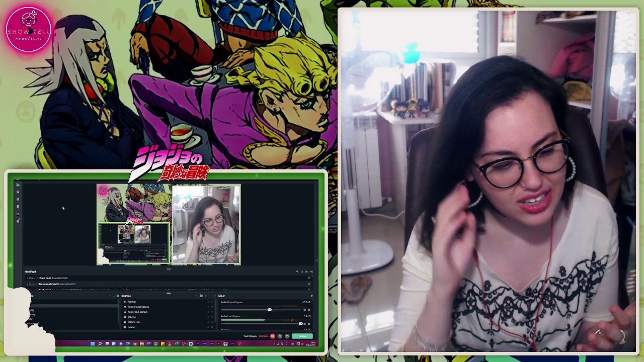Open scene settings gear in Scenes panel
The height and width of the screenshot is (362, 644).
[118, 296]
